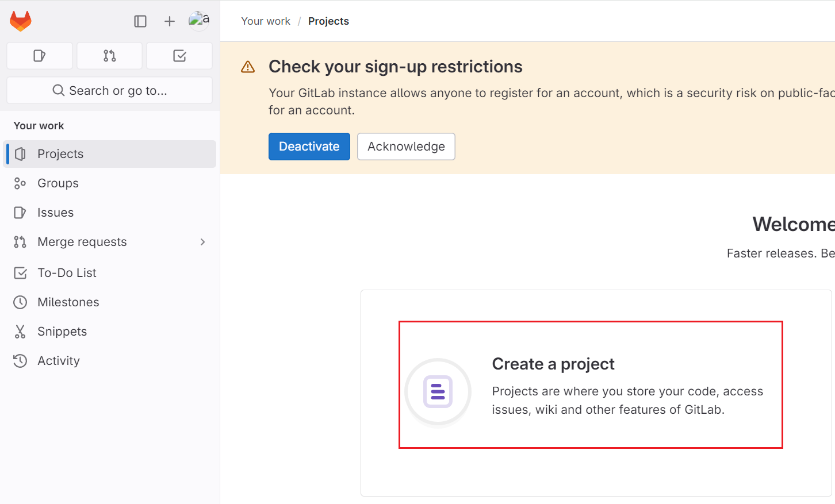Open Snippets in the sidebar
The width and height of the screenshot is (835, 504).
click(110, 332)
